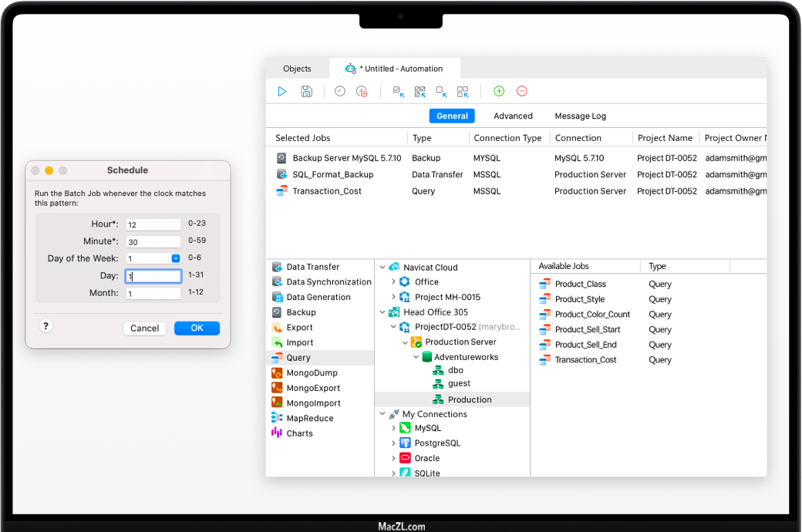Click the Set Task Schedule clock icon
The image size is (802, 532).
pos(340,91)
